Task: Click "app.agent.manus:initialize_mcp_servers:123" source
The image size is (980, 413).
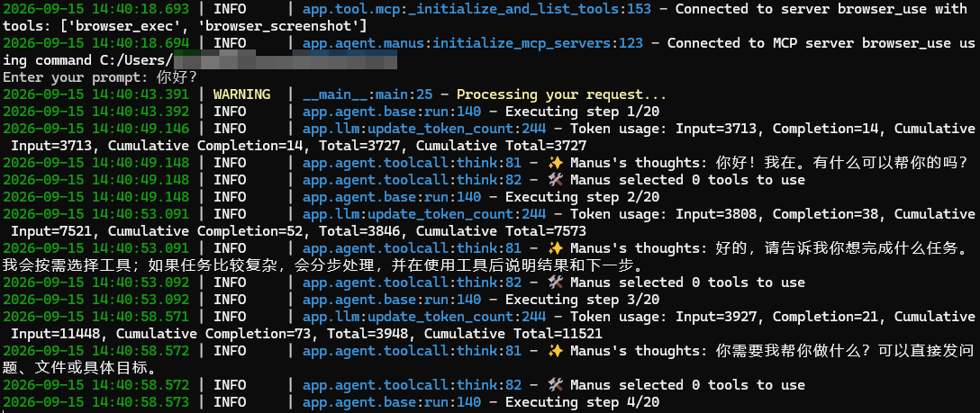Action: (473, 43)
